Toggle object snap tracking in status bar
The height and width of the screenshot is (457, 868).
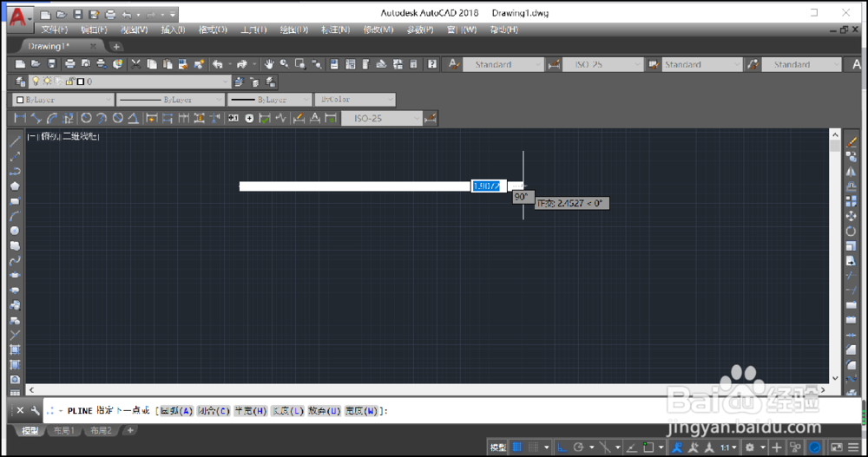pyautogui.click(x=631, y=447)
